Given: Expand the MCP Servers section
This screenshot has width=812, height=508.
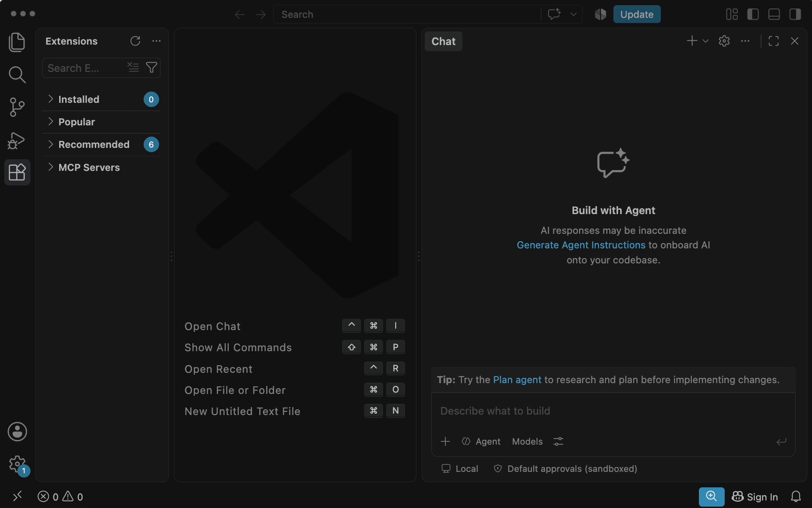Looking at the screenshot, I should pos(101,167).
